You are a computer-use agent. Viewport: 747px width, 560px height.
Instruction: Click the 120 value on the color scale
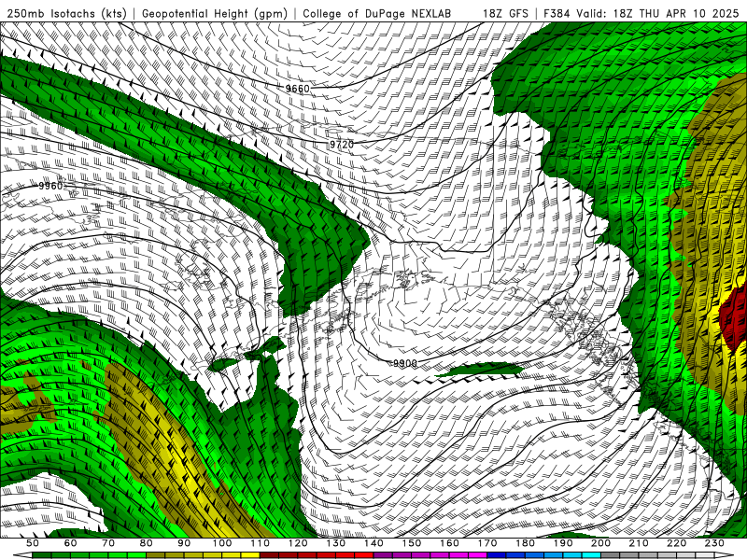[298, 543]
